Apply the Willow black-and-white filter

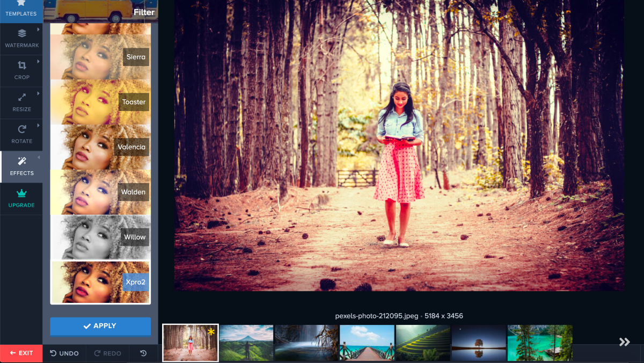(100, 237)
